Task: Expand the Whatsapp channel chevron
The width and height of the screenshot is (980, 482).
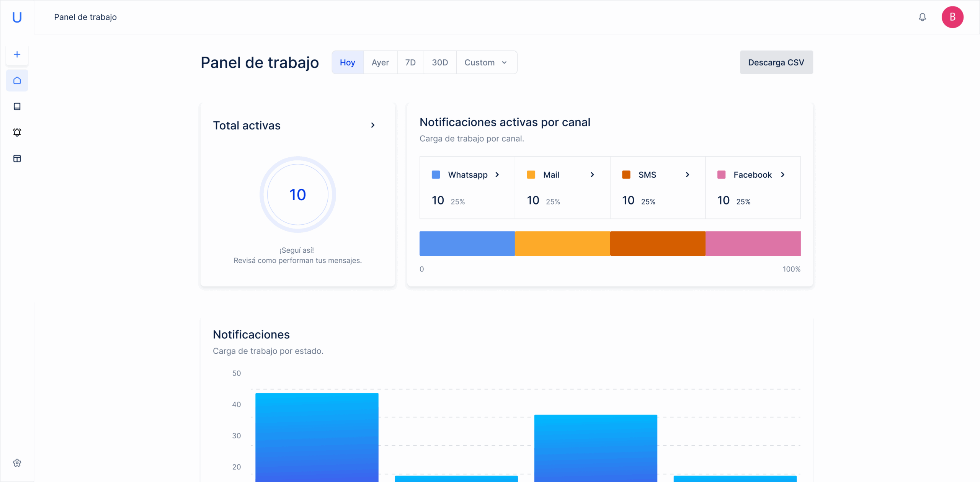Action: (x=497, y=175)
